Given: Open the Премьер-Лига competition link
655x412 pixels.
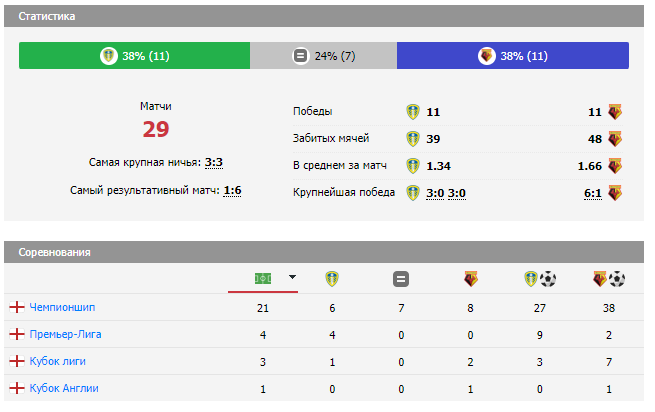Looking at the screenshot, I should tap(65, 334).
